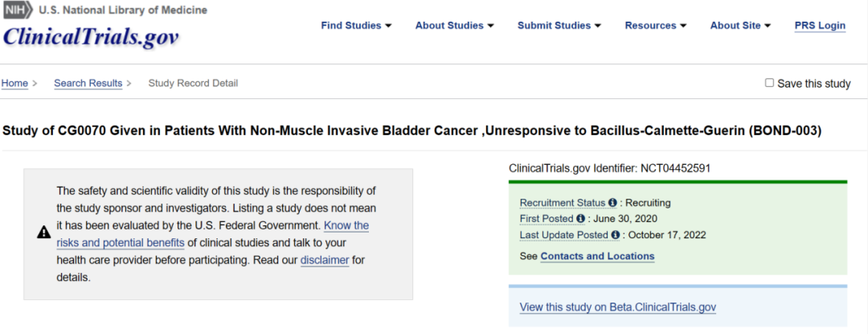
Task: Expand the Submit Studies dropdown
Action: 559,26
